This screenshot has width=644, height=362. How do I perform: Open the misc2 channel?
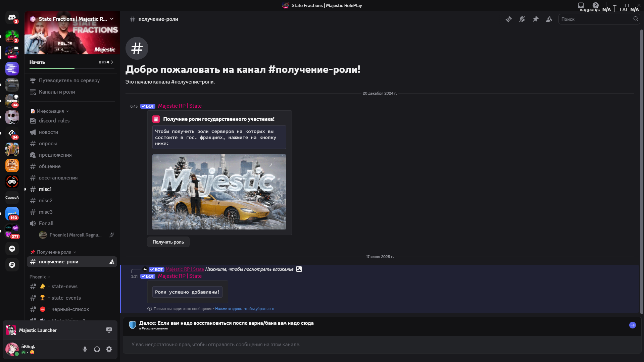pyautogui.click(x=72, y=201)
